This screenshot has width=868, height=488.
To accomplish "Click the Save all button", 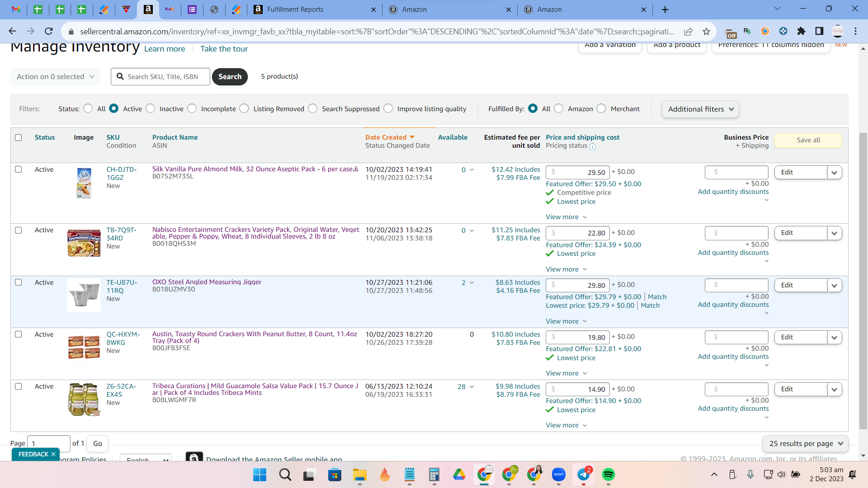I will (808, 140).
